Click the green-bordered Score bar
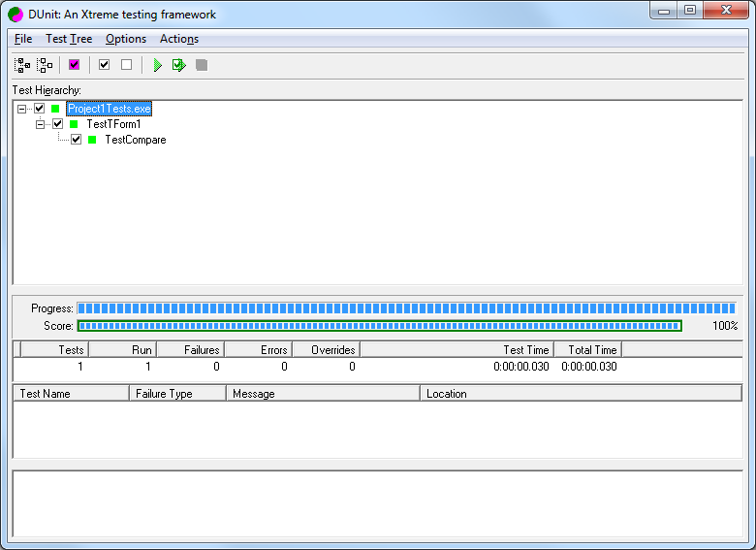This screenshot has height=550, width=756. click(379, 326)
